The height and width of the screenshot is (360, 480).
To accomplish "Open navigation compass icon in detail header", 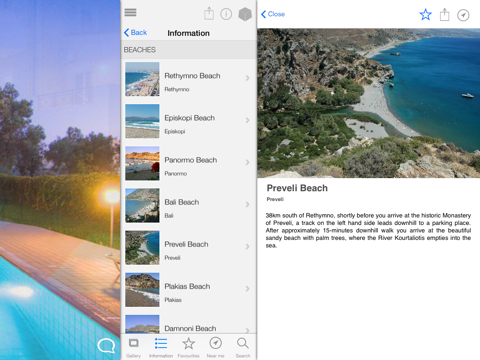I will (x=463, y=15).
